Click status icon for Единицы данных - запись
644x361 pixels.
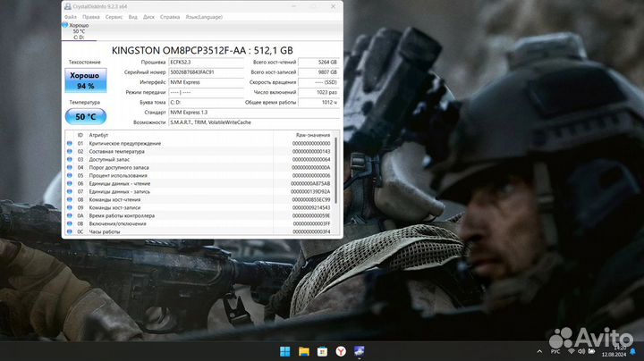point(70,191)
